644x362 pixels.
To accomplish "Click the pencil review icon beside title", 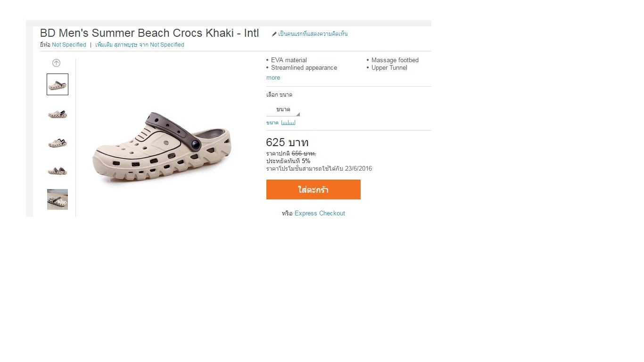I will [x=274, y=34].
